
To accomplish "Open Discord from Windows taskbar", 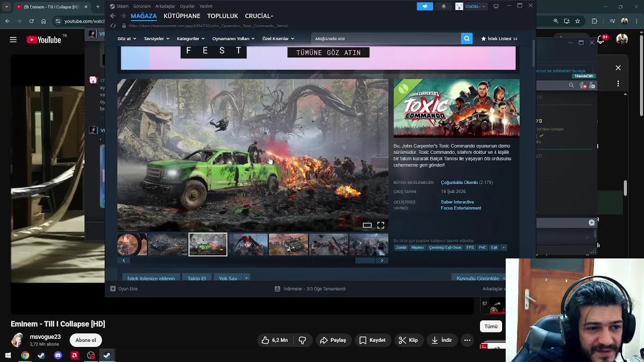I will [58, 355].
